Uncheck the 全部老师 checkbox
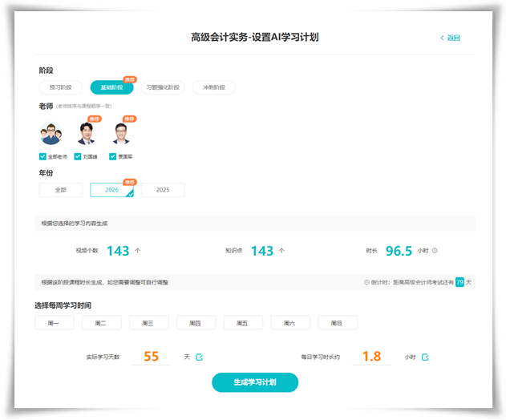This screenshot has height=420, width=506. 43,156
